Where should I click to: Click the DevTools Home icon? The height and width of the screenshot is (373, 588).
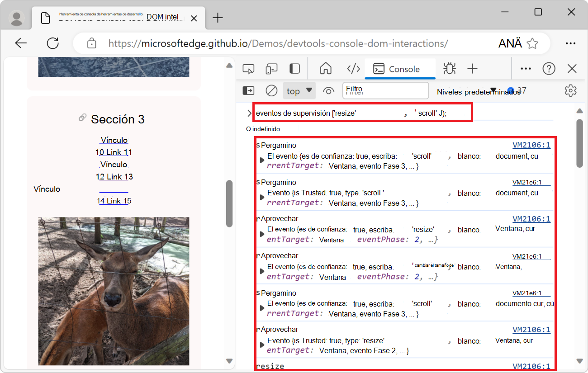(x=325, y=68)
